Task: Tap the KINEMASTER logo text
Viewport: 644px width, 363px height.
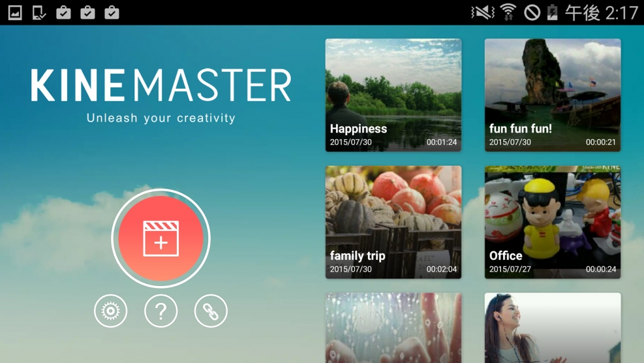Action: [x=161, y=86]
